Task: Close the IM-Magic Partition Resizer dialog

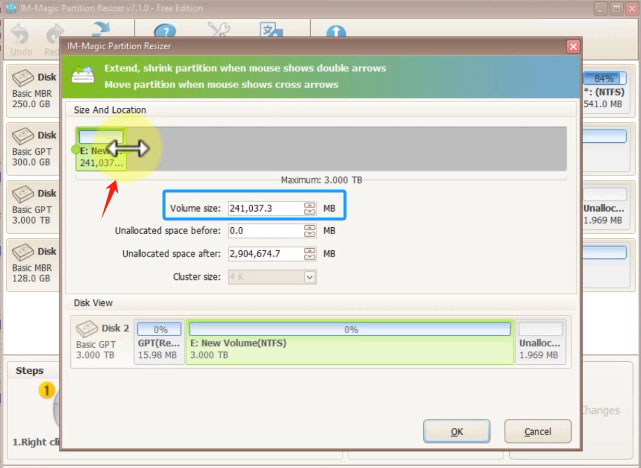Action: tap(573, 47)
